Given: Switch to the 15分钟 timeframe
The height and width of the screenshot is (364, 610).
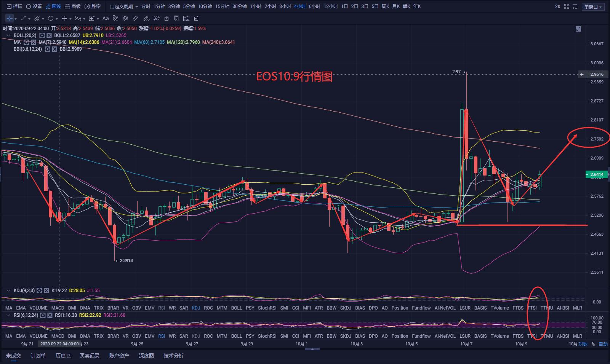Looking at the screenshot, I should tap(222, 6).
